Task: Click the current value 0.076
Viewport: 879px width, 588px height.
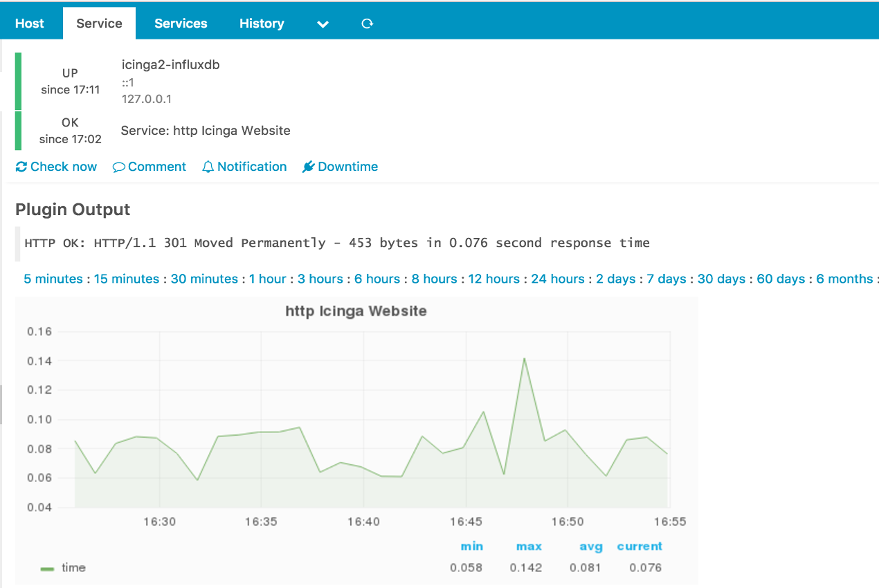Action: pyautogui.click(x=646, y=568)
